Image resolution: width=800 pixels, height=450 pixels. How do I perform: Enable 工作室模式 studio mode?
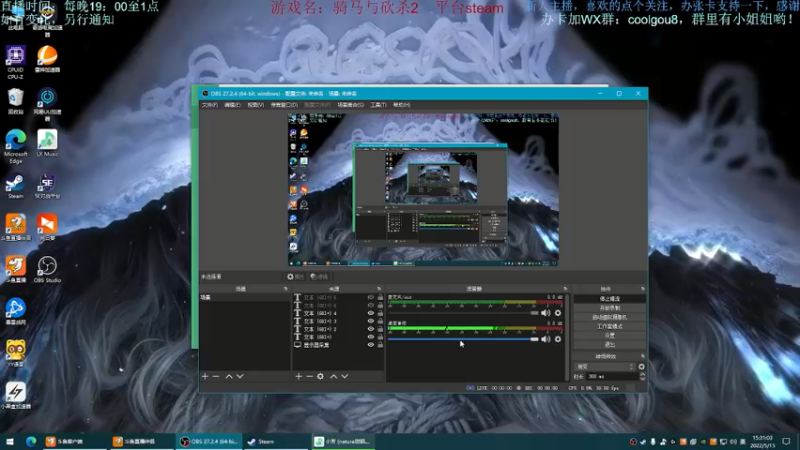[x=610, y=326]
